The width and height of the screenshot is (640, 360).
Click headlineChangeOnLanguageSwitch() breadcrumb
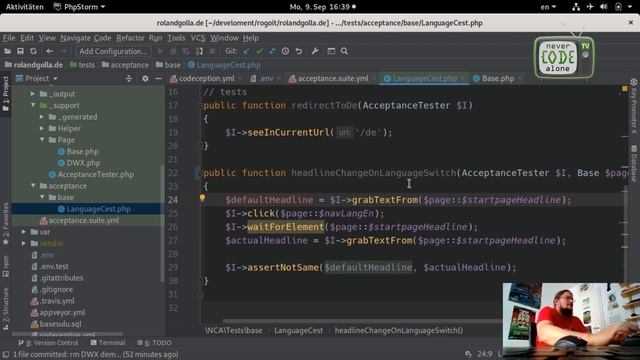tap(399, 331)
